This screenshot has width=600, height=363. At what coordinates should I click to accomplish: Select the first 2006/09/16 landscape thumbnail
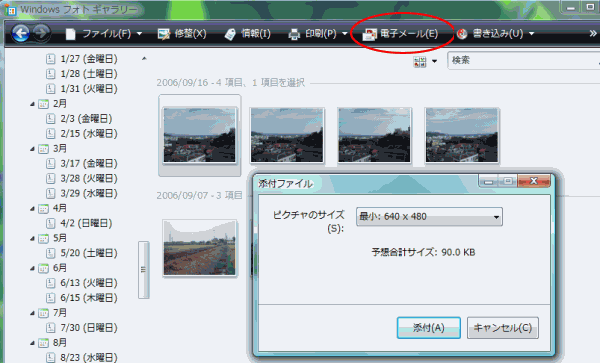pyautogui.click(x=199, y=135)
